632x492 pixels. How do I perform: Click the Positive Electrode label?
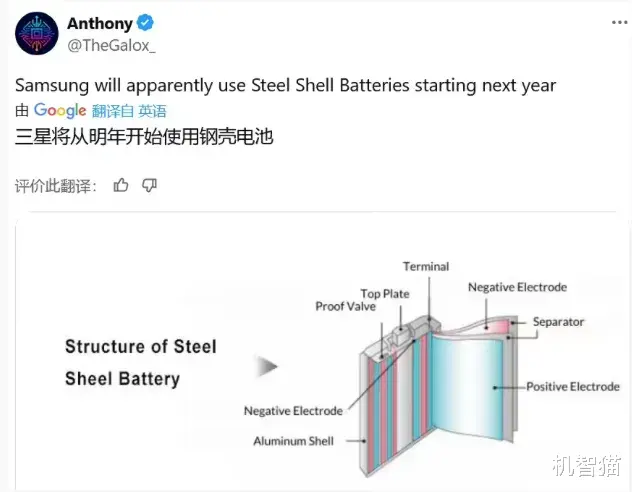[573, 386]
